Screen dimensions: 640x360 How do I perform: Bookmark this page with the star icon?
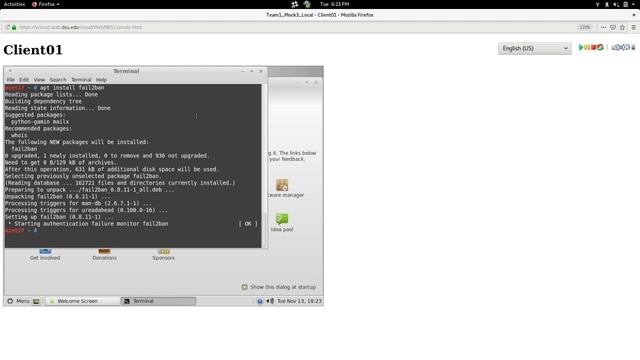(x=622, y=27)
